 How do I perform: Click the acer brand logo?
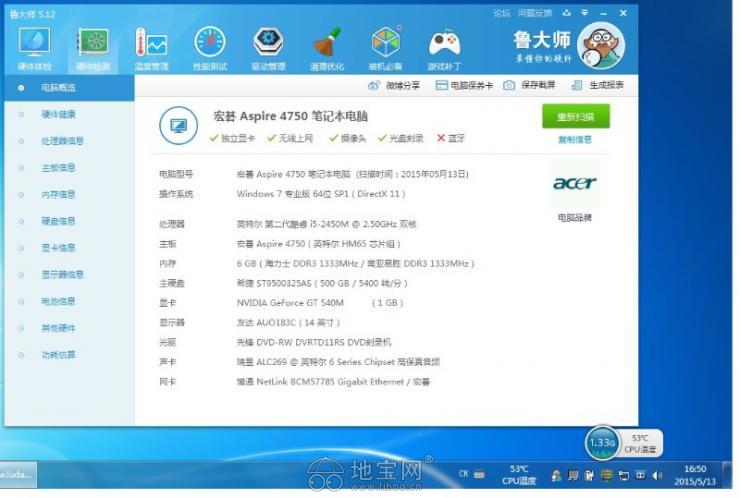(575, 183)
